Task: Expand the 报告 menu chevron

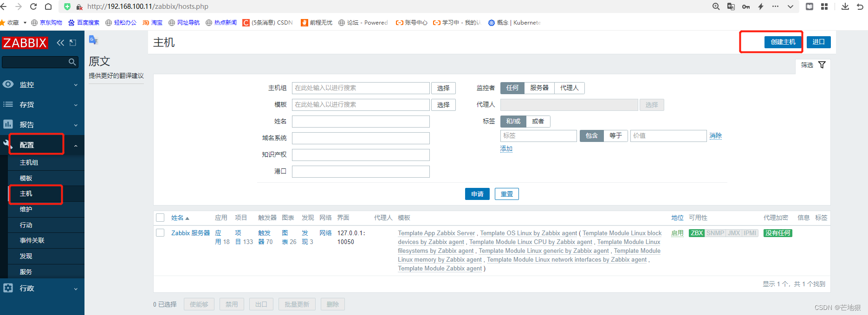Action: (76, 125)
